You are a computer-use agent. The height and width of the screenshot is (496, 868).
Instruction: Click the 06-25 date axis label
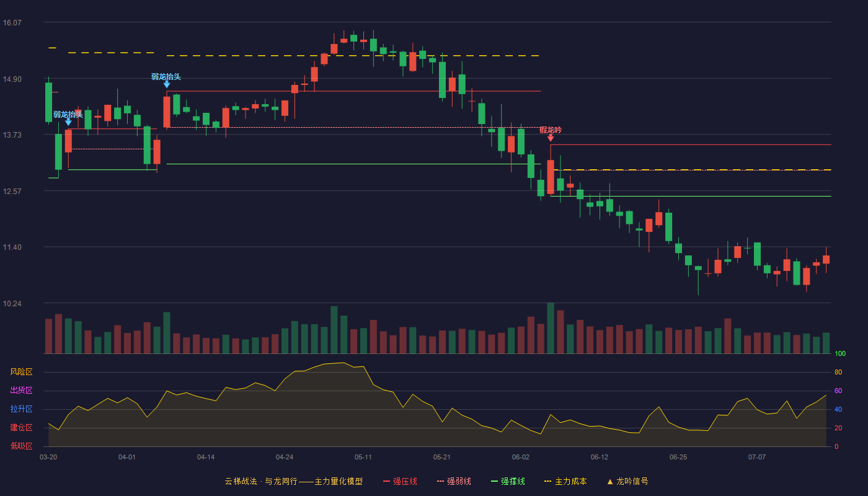pos(678,457)
